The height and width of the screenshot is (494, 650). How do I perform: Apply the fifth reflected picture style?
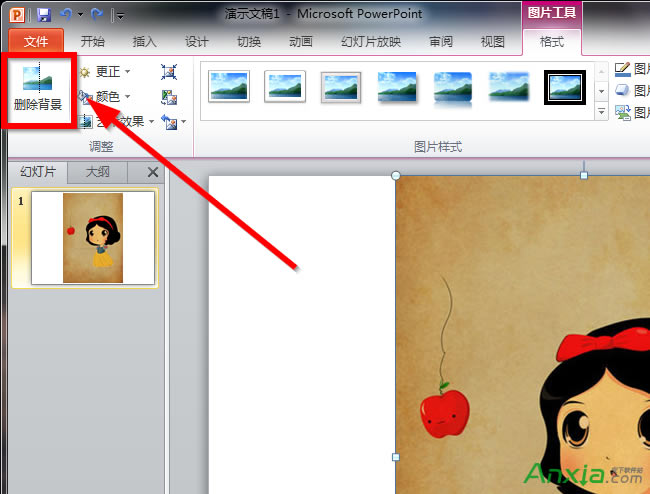coord(453,88)
